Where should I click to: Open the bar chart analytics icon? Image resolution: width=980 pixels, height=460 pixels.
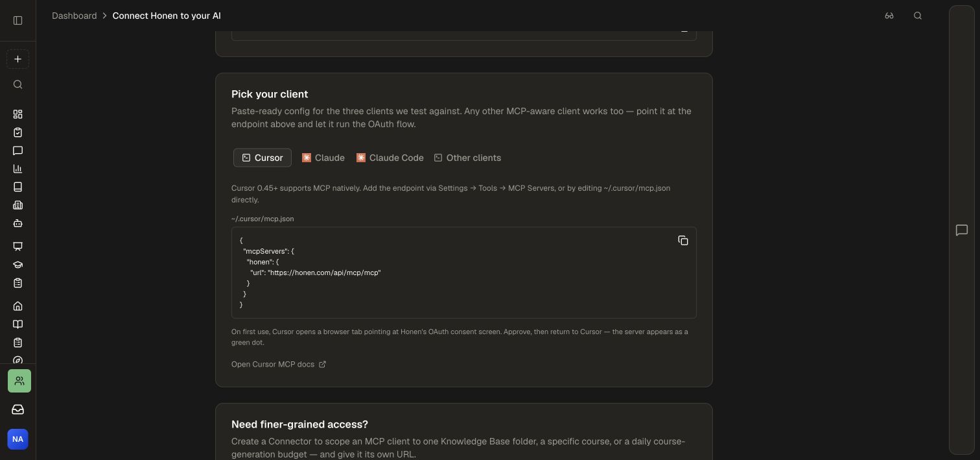tap(17, 169)
